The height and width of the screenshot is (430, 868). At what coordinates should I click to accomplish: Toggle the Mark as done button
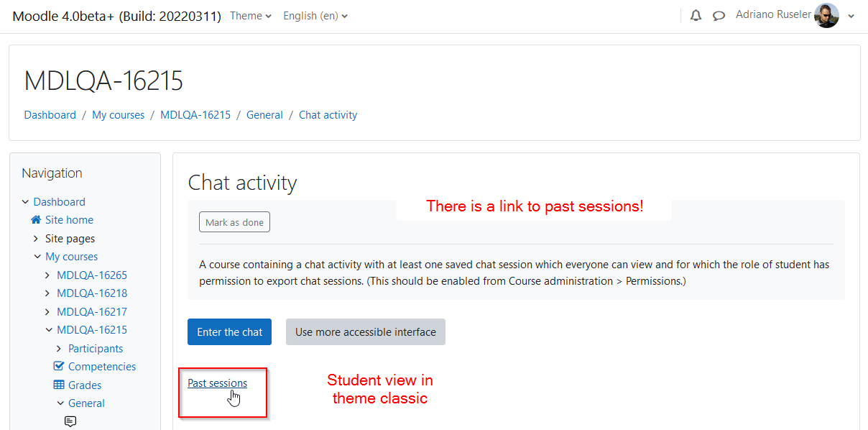pyautogui.click(x=234, y=222)
